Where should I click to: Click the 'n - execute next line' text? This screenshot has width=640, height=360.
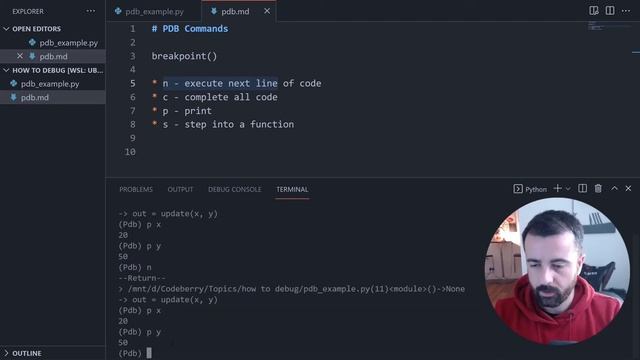[x=220, y=83]
